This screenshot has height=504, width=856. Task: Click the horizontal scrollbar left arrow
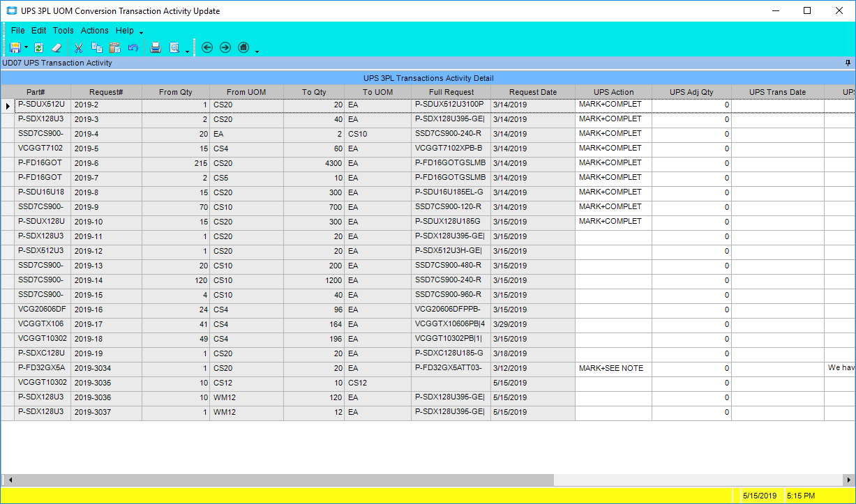(x=10, y=480)
